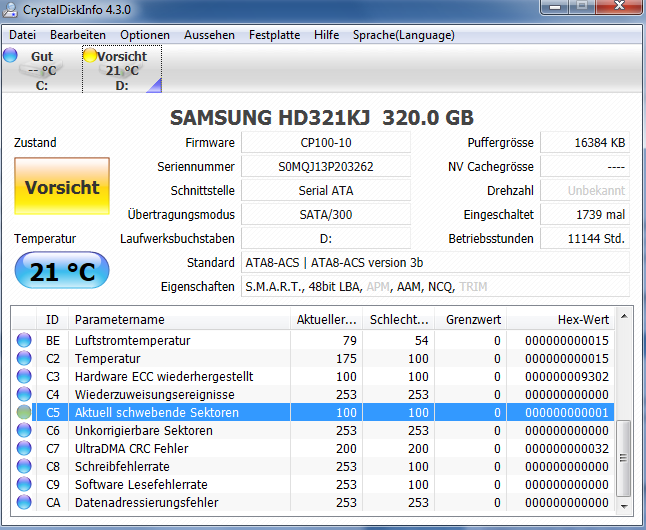Select the UltraDMA CRC Fehler row

pyautogui.click(x=313, y=448)
